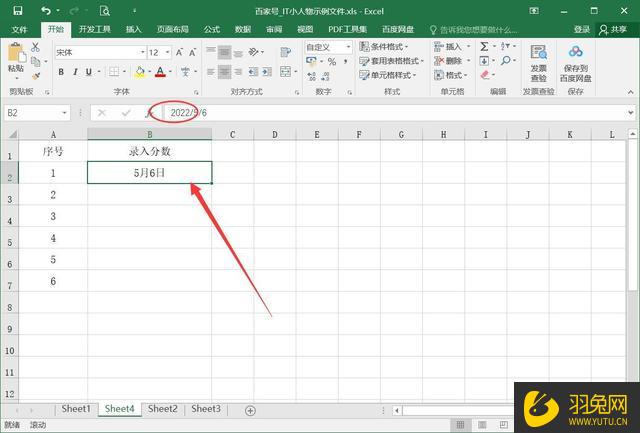Toggle center horizontal alignment
Viewport: 640px width, 433px height.
click(x=224, y=72)
